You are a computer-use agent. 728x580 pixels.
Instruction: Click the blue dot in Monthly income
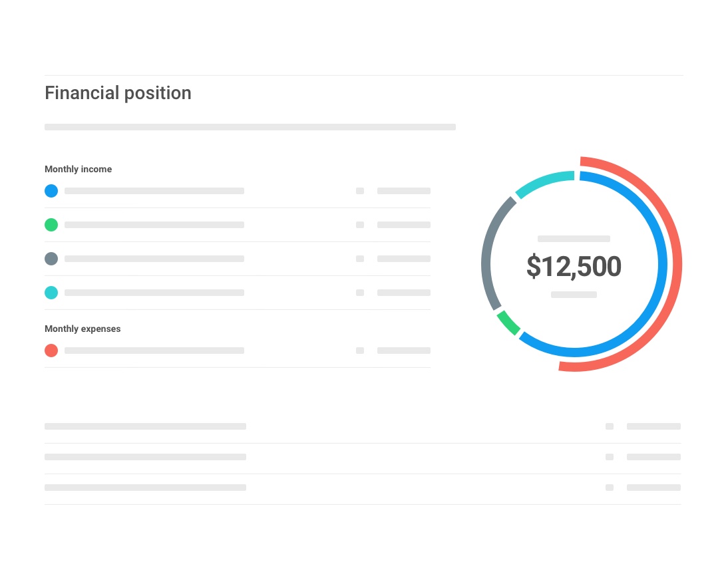pos(51,191)
